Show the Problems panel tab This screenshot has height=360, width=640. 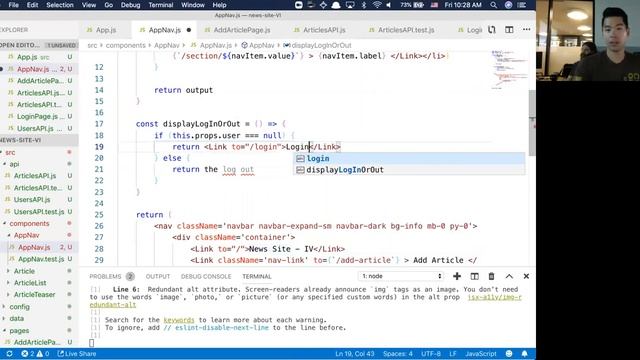point(105,276)
